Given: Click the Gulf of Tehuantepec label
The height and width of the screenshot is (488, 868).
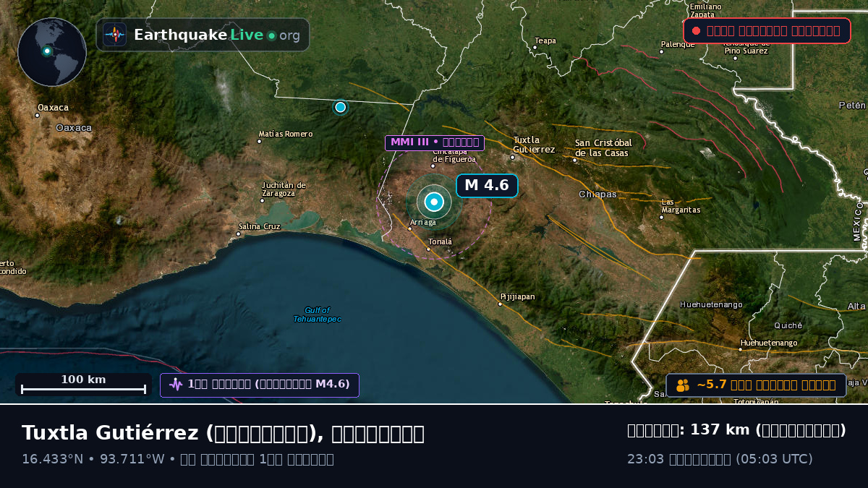Looking at the screenshot, I should click(317, 314).
